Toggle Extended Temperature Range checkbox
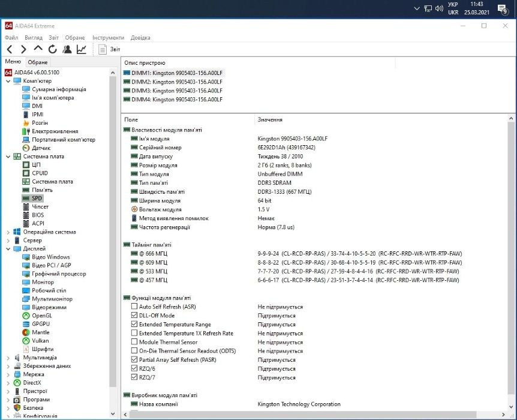The image size is (517, 420). click(134, 324)
